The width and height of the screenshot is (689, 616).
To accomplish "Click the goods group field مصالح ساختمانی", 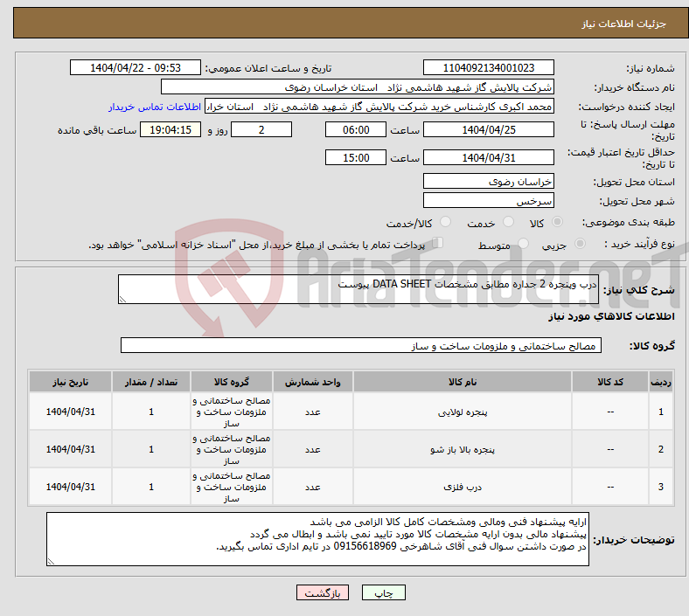I will 361,345.
